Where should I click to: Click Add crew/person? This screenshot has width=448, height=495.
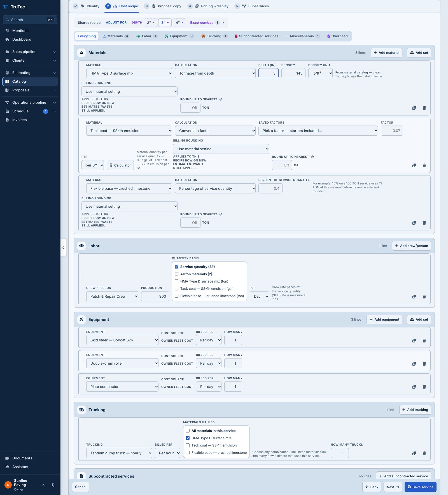(x=411, y=246)
